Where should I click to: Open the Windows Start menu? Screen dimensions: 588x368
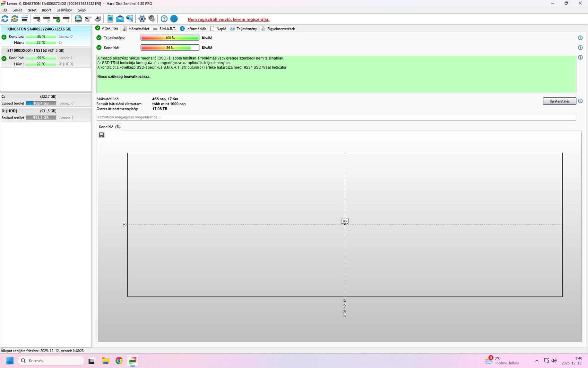(10, 361)
